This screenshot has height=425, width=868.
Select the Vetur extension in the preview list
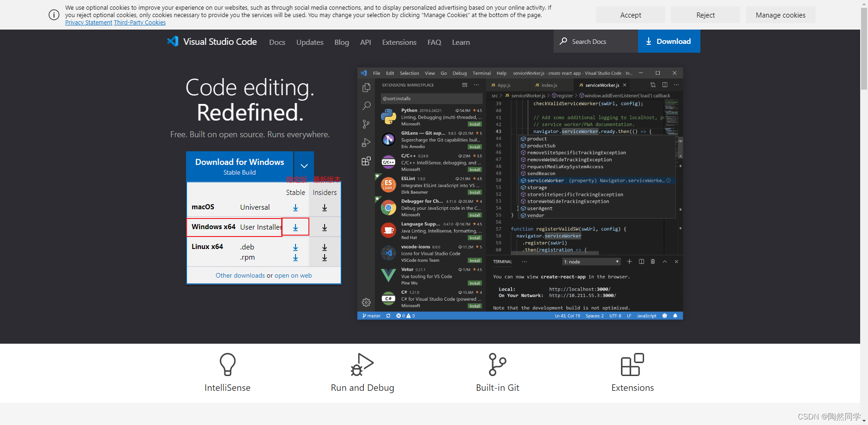[431, 276]
